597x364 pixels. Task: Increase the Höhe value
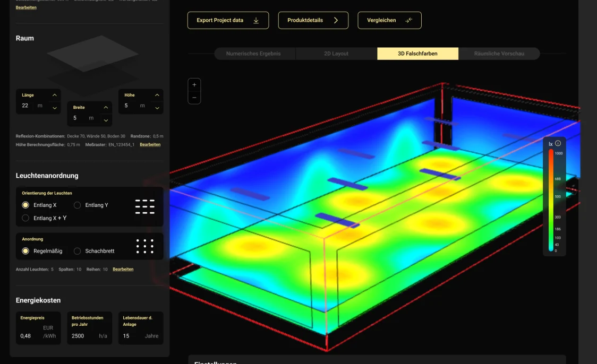157,95
